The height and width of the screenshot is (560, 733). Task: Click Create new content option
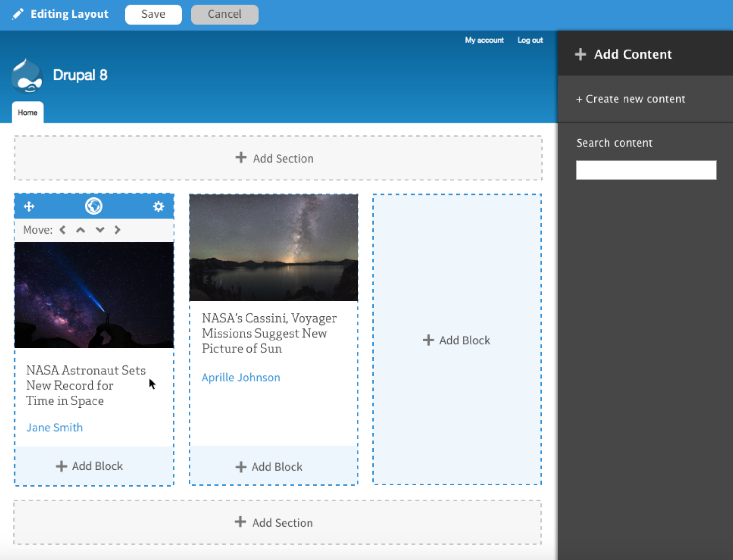pos(631,99)
